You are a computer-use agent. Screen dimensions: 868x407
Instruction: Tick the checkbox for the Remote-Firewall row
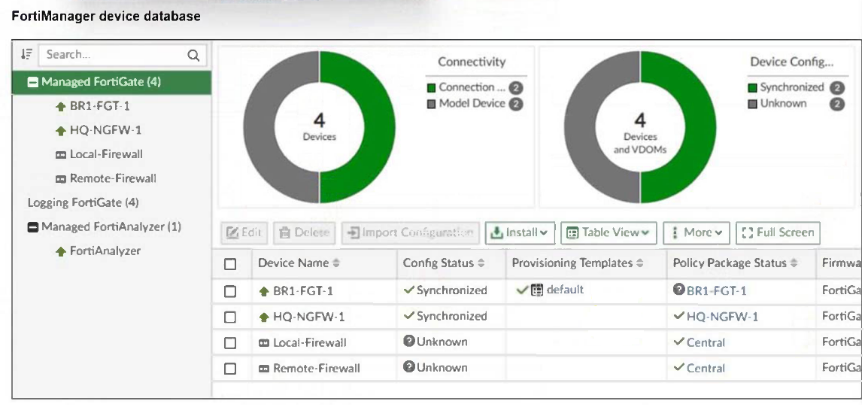point(231,369)
